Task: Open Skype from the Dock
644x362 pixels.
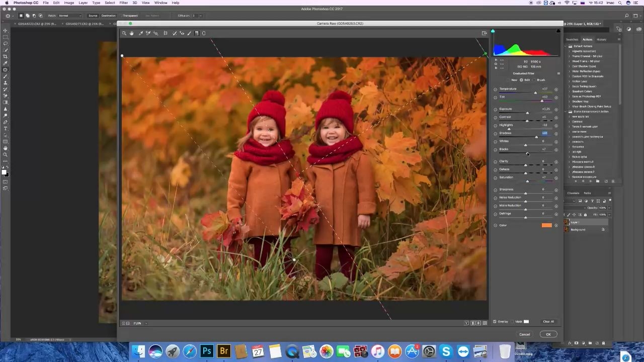Action: tap(446, 351)
